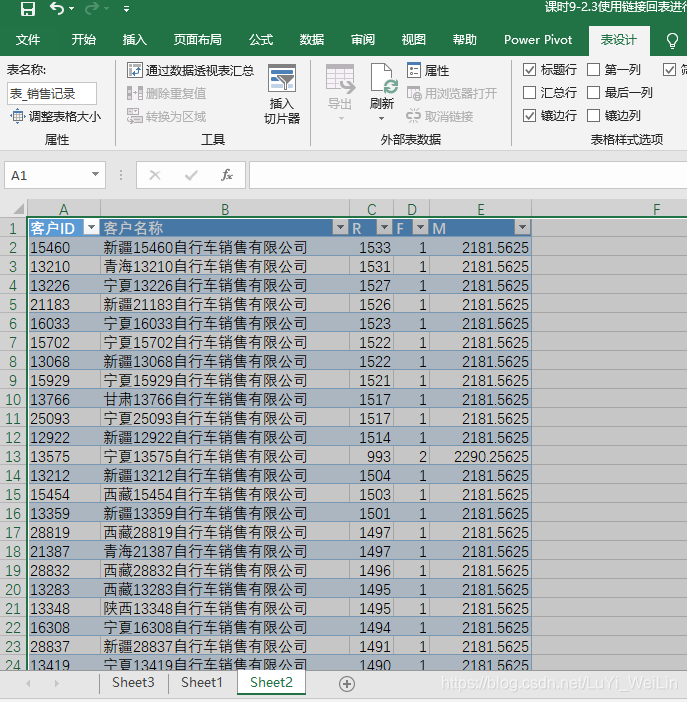
Task: Select column E header
Action: coord(481,209)
